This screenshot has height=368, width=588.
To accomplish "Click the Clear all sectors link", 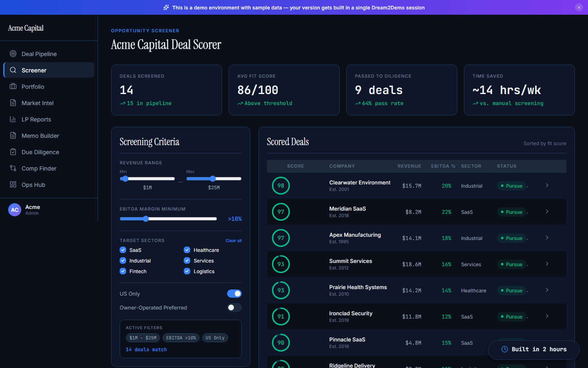I will 234,240.
